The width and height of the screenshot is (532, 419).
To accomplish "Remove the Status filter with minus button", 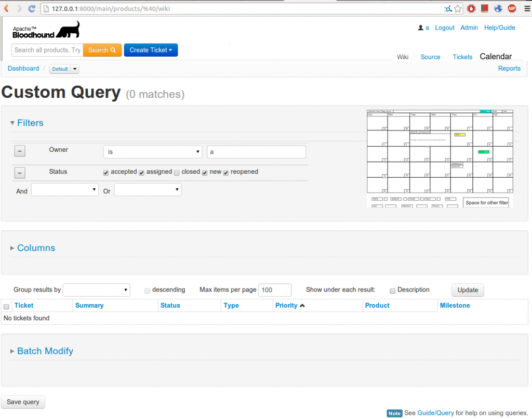I will (x=19, y=173).
